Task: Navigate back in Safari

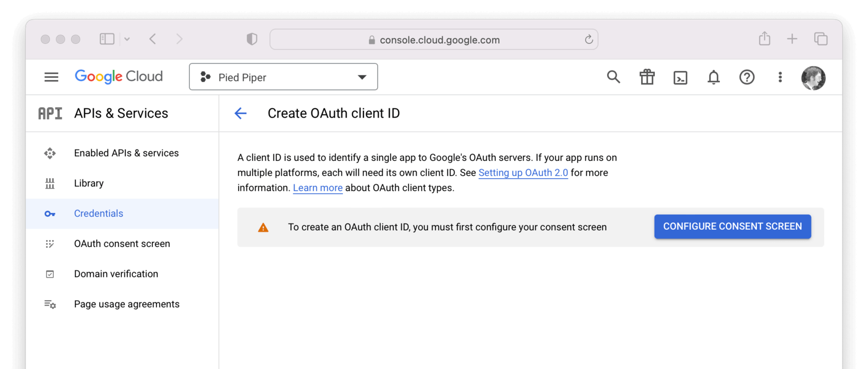Action: (153, 39)
